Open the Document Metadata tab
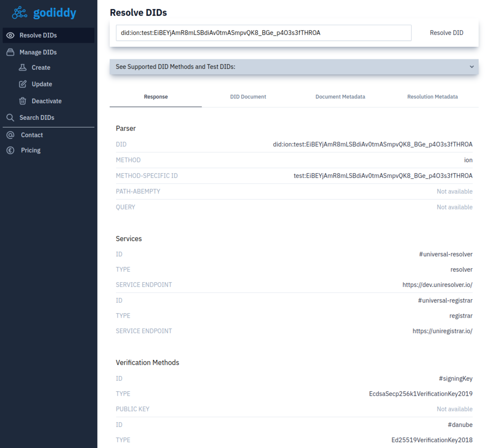The image size is (486, 448). (x=340, y=97)
